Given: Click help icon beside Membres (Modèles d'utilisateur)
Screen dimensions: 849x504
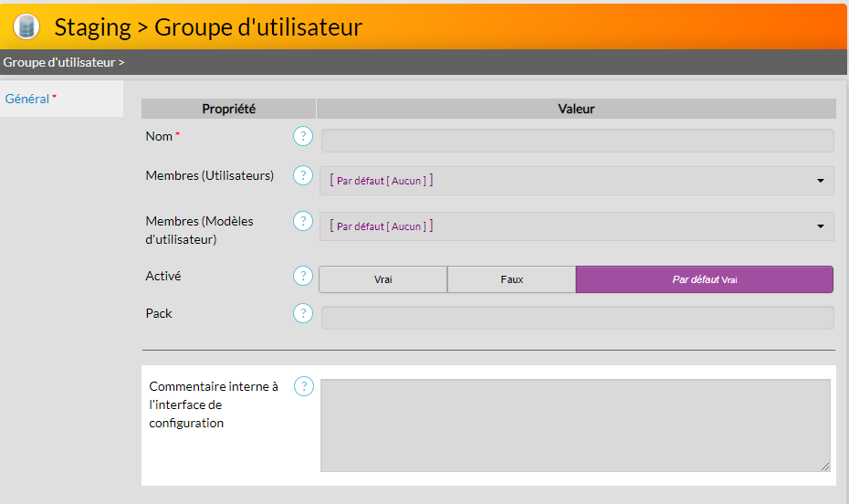Looking at the screenshot, I should tap(303, 221).
